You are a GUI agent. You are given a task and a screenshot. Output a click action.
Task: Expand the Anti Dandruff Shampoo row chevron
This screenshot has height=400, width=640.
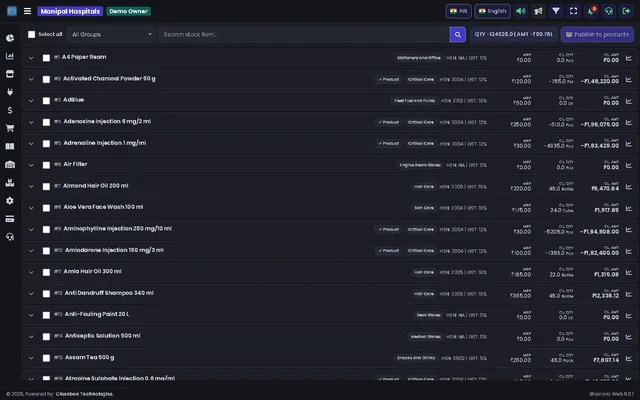[31, 293]
